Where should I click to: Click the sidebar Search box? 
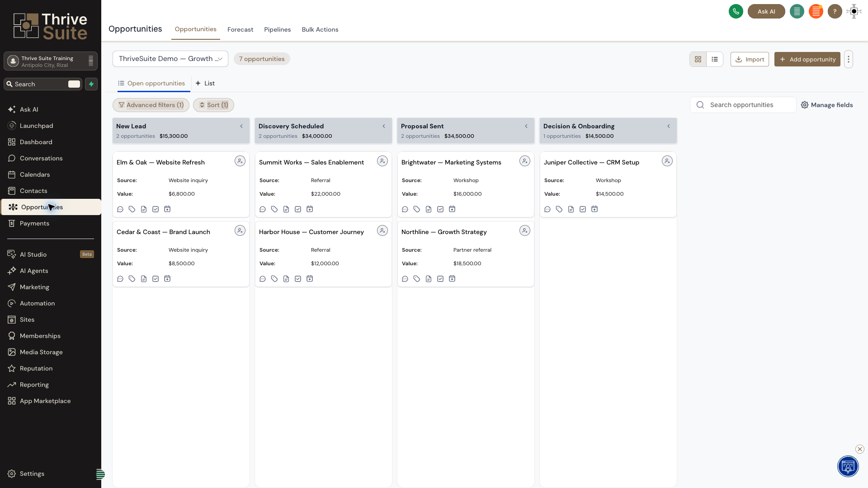43,84
